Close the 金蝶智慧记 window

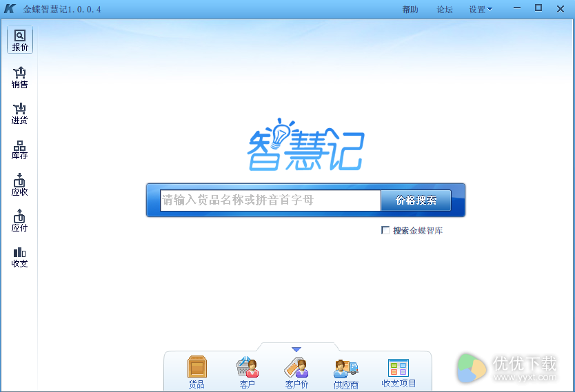tap(561, 9)
